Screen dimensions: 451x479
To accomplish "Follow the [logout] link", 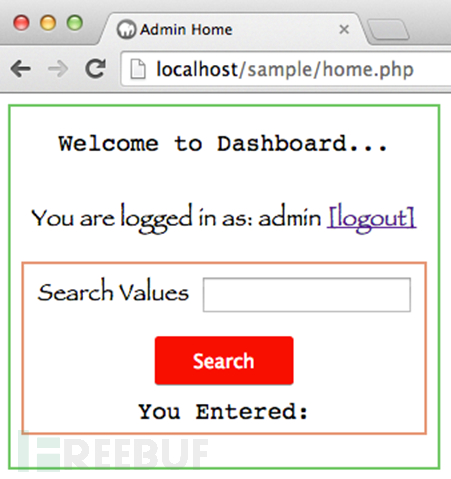I will [x=372, y=219].
